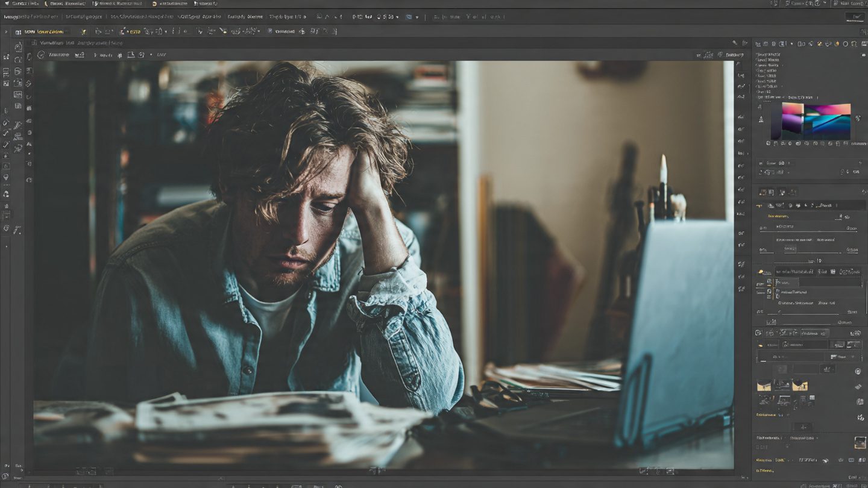Click the colorful gradient preview thumbnail
Image resolution: width=868 pixels, height=488 pixels.
click(816, 121)
